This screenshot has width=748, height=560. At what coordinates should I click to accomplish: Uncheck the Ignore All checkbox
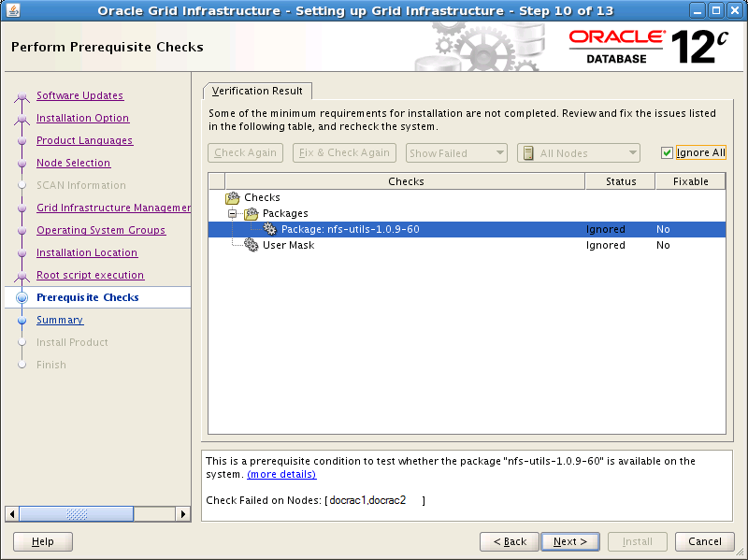click(x=667, y=153)
